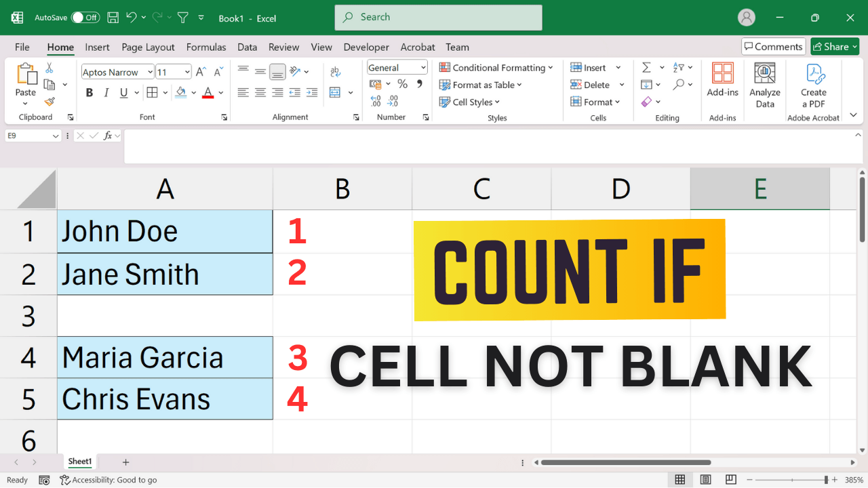This screenshot has width=868, height=488.
Task: Click the Share button
Action: (x=833, y=46)
